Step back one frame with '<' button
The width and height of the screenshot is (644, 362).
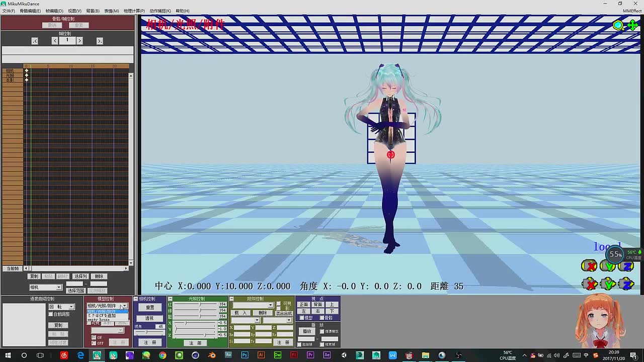tap(54, 41)
